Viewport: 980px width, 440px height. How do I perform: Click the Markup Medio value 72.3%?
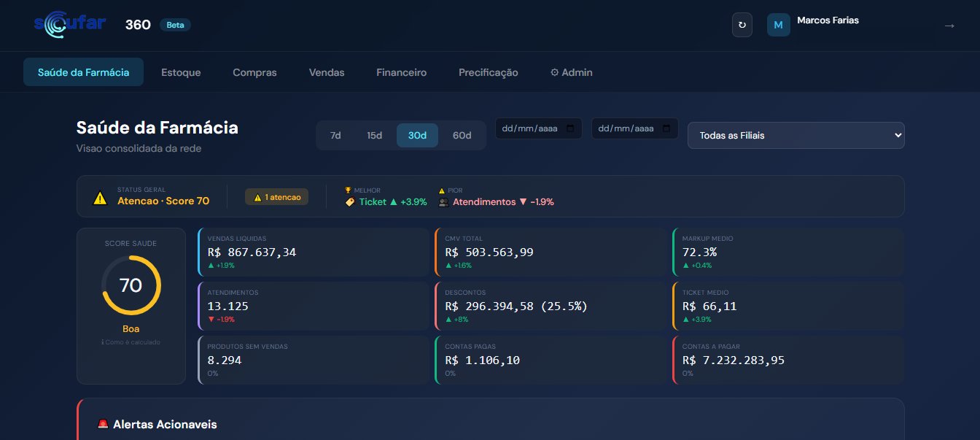pos(700,252)
